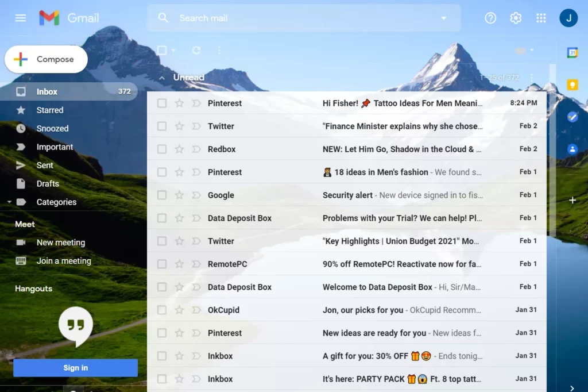Sign in to Hangouts

74,368
